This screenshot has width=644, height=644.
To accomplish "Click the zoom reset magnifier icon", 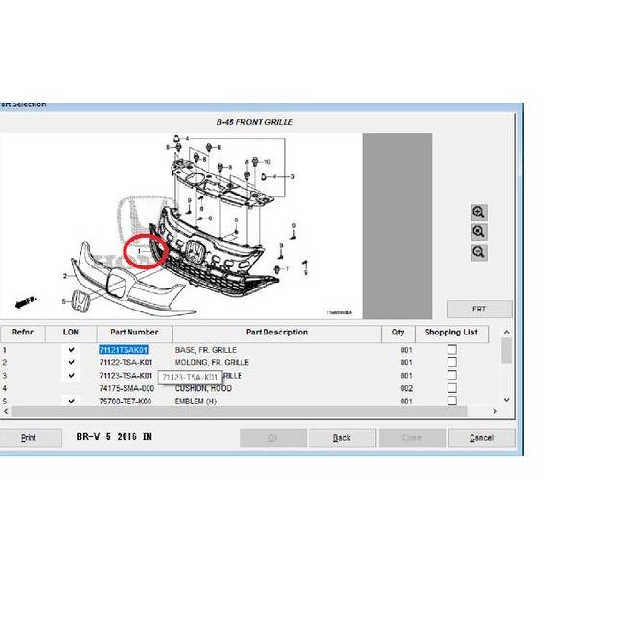I will [479, 233].
